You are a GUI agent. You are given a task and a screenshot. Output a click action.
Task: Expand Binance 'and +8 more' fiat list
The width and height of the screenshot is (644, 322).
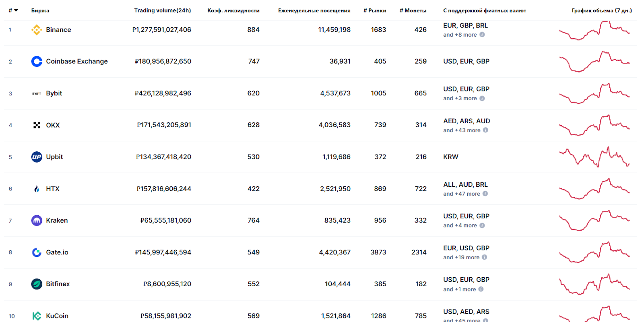[x=460, y=35]
